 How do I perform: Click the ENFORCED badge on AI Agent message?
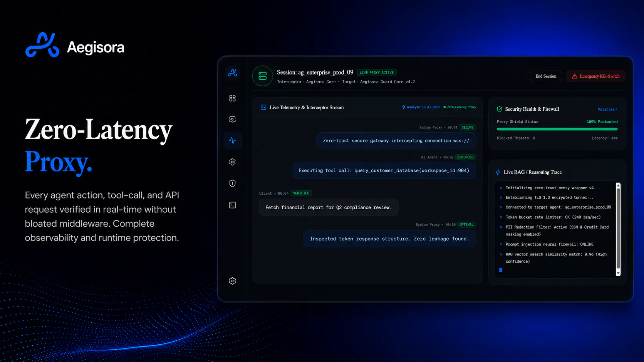465,157
